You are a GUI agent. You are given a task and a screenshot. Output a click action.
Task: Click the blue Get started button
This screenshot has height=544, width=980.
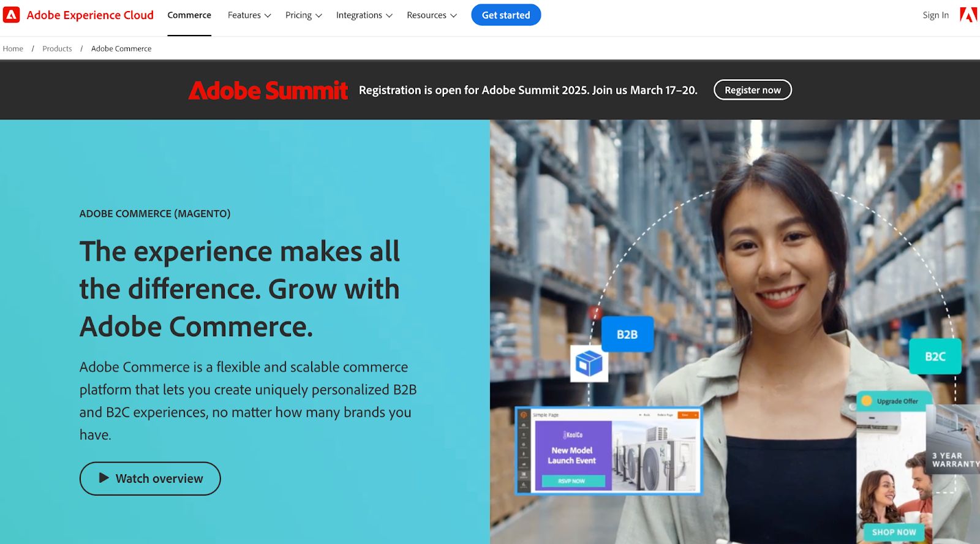(506, 15)
